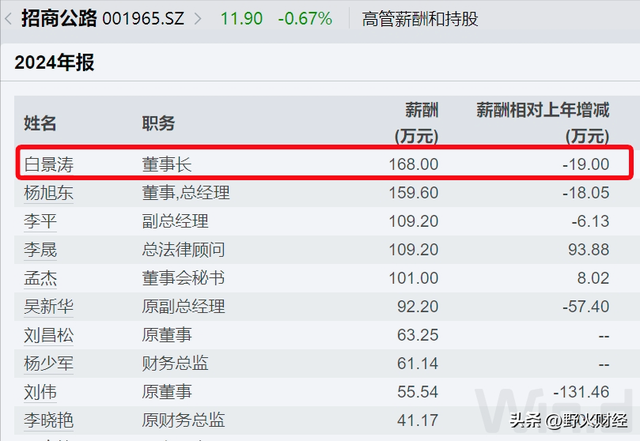Click salary value 41.17
Screen dimensions: 640x441
pyautogui.click(x=418, y=421)
